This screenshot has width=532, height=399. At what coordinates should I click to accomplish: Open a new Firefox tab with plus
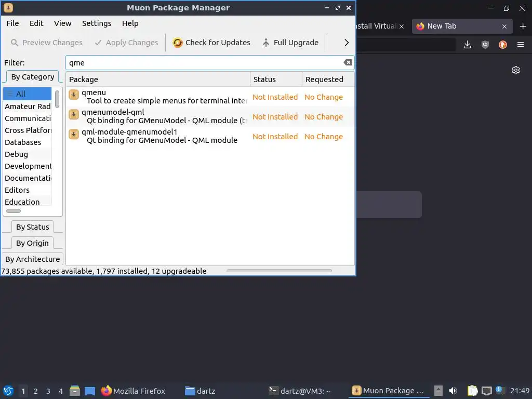click(x=523, y=26)
